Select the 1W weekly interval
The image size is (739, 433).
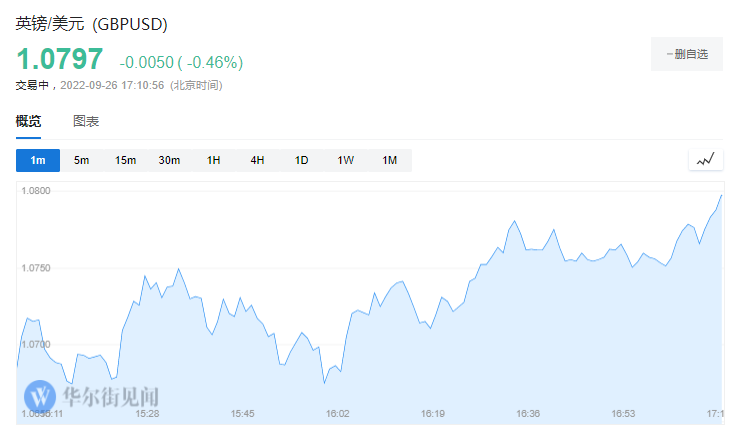coord(345,160)
